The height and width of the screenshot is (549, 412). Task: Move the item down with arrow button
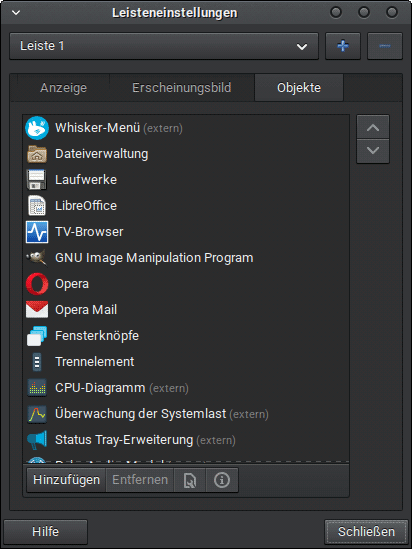point(373,151)
